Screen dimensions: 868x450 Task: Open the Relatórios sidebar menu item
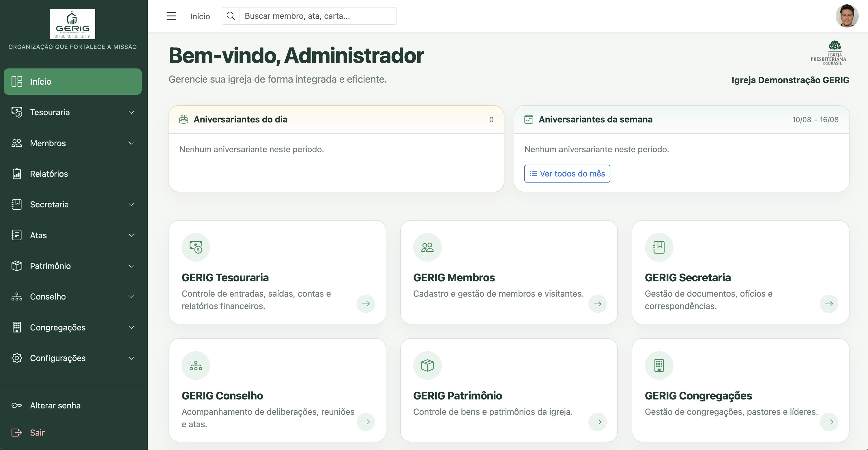72,174
